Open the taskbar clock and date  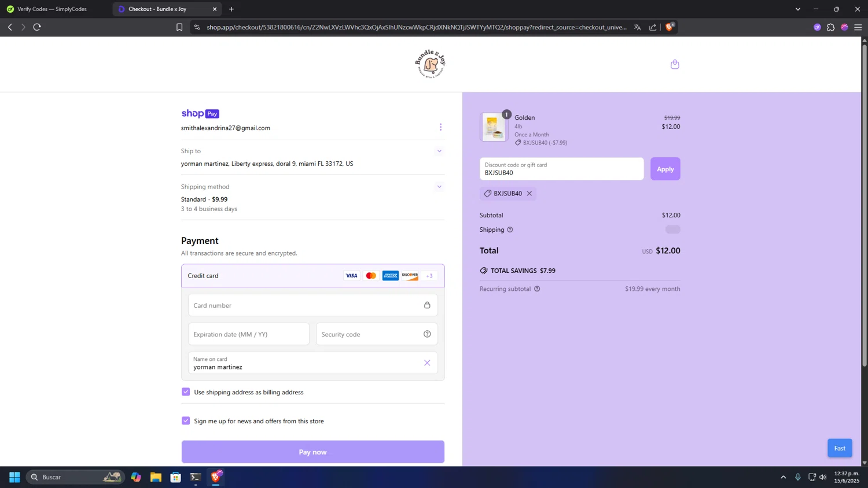coord(847,477)
